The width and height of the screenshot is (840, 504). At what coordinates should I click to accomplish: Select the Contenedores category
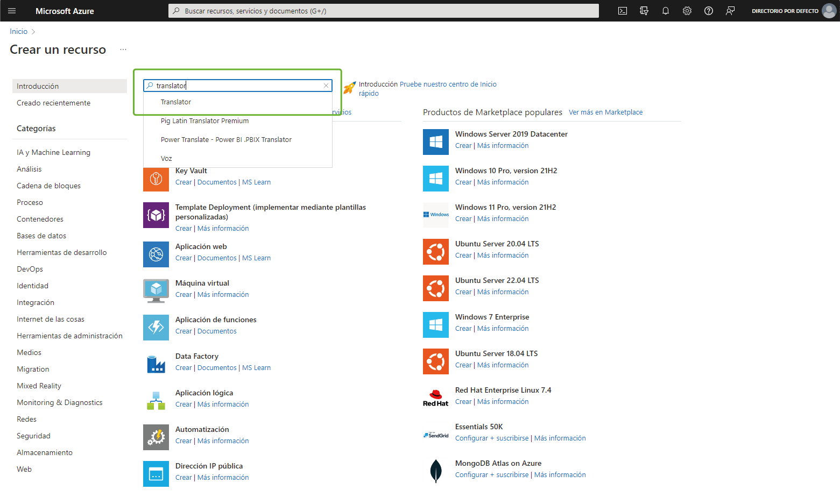(40, 219)
